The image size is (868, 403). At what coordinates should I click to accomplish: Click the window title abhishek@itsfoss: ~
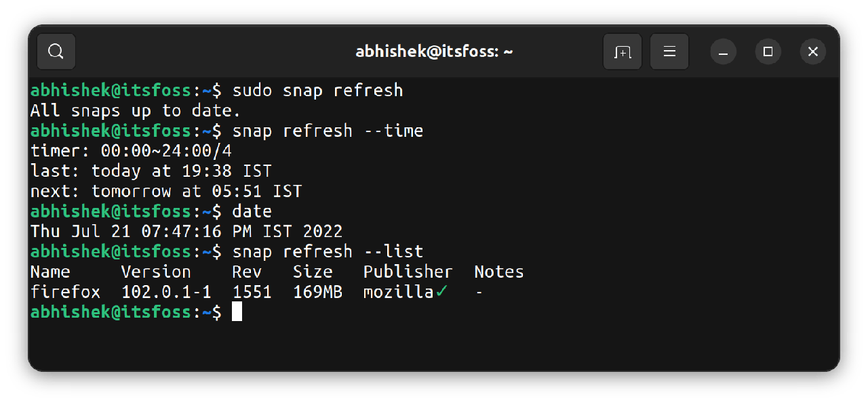pyautogui.click(x=434, y=51)
